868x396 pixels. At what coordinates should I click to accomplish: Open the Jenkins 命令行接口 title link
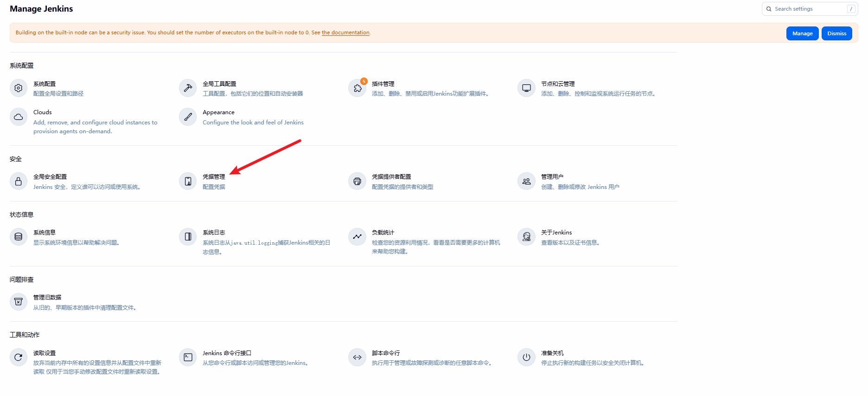coord(227,353)
